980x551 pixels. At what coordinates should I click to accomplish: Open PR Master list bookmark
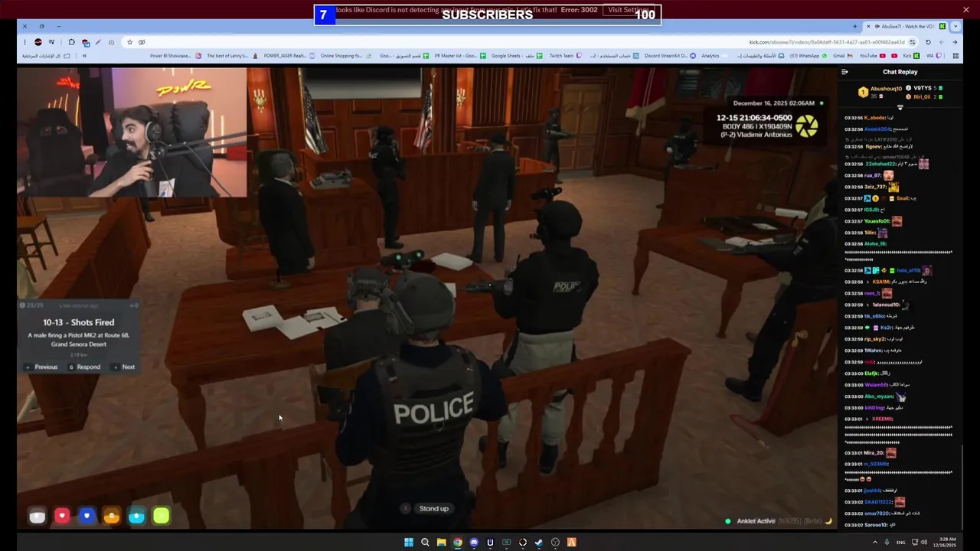coord(459,56)
